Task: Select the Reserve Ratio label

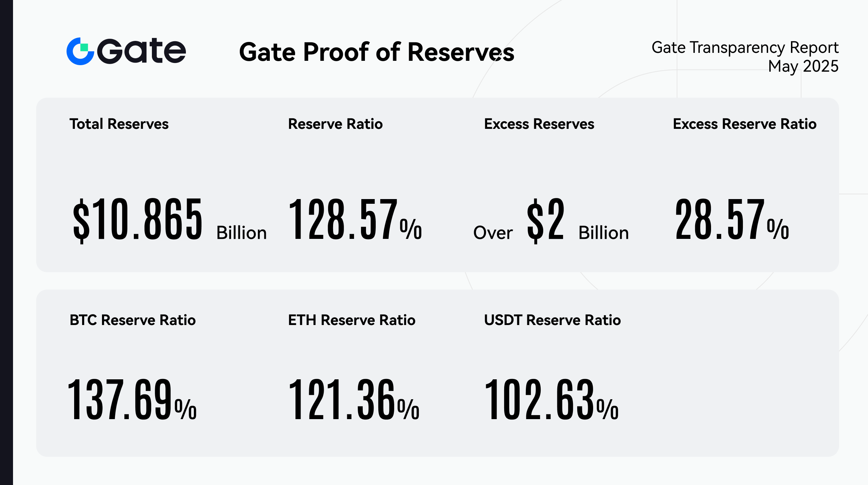Action: (335, 124)
